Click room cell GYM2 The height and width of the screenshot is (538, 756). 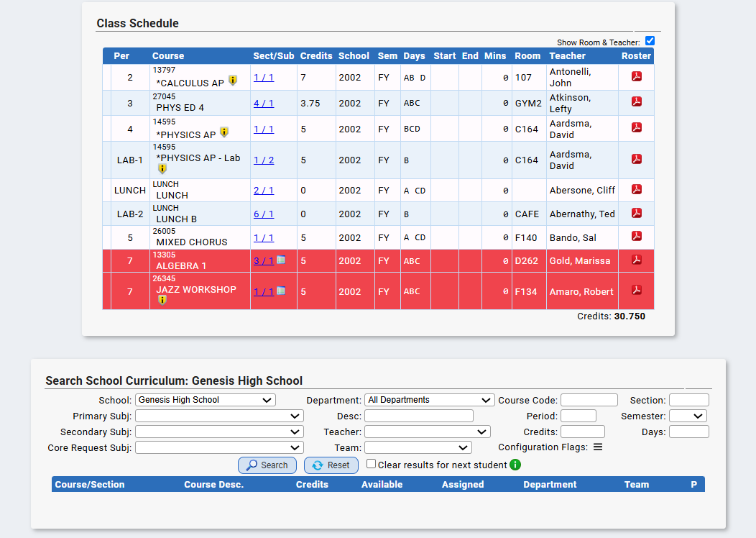(x=528, y=104)
